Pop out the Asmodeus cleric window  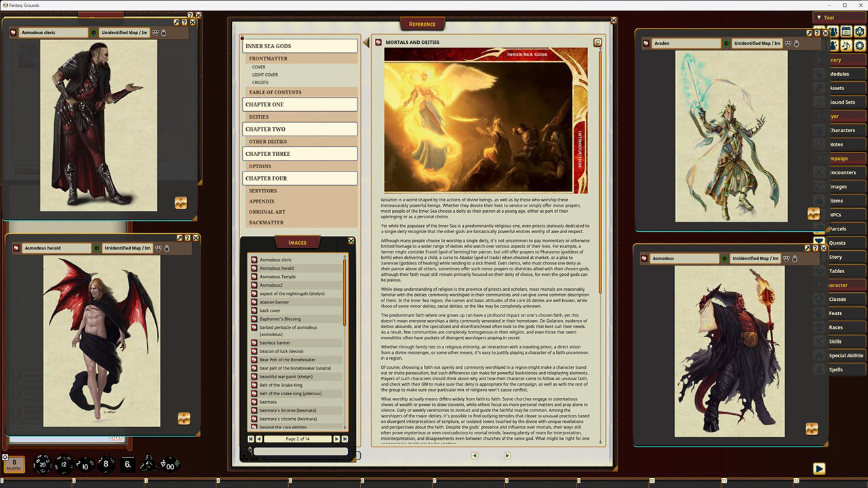pos(177,22)
